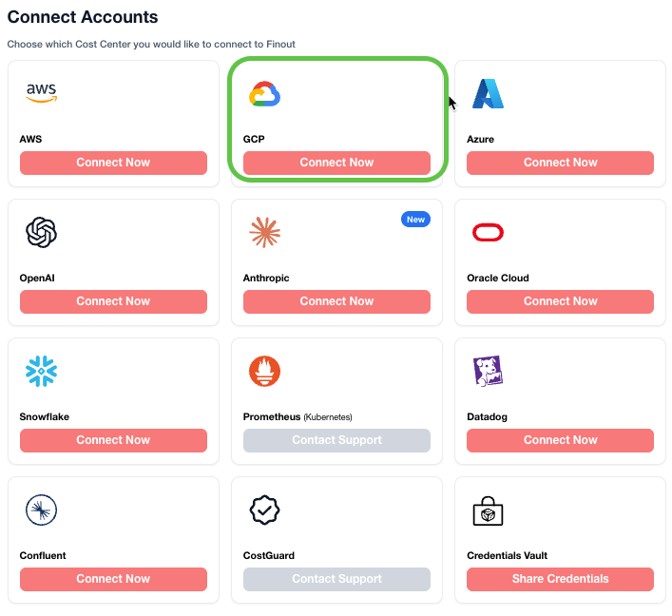Click the Google Cloud logo icon
The width and height of the screenshot is (672, 616).
pos(264,94)
